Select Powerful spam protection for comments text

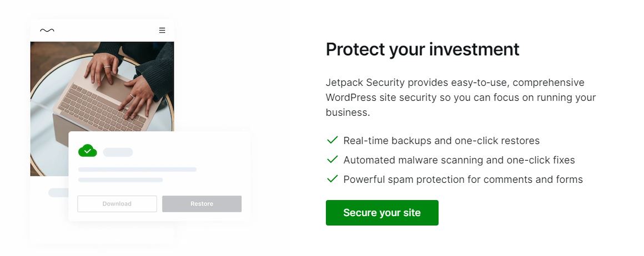(463, 180)
